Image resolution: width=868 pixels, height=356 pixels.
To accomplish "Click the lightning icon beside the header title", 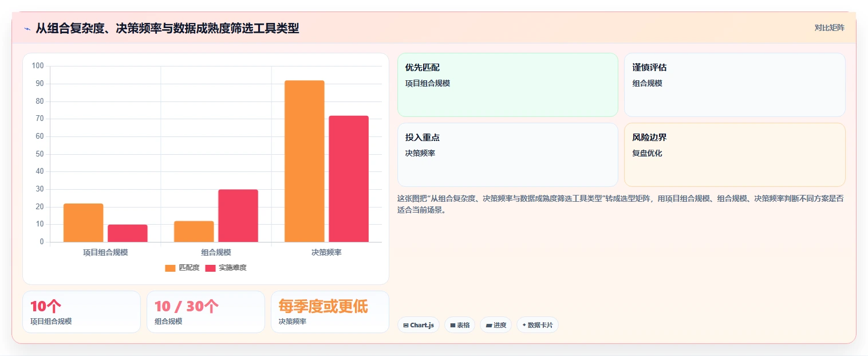I will (x=27, y=29).
